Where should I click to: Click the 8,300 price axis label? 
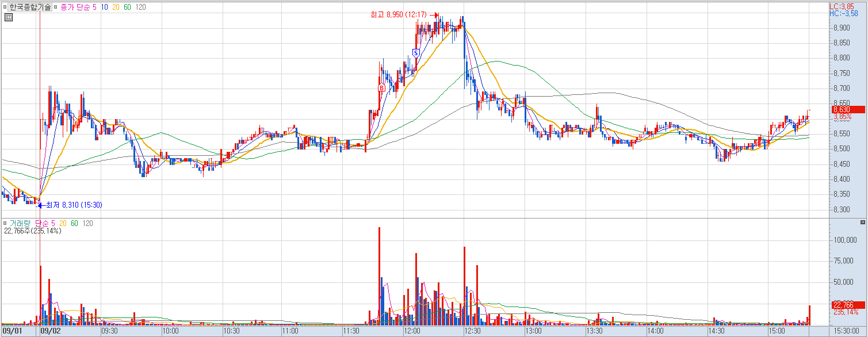pyautogui.click(x=843, y=209)
